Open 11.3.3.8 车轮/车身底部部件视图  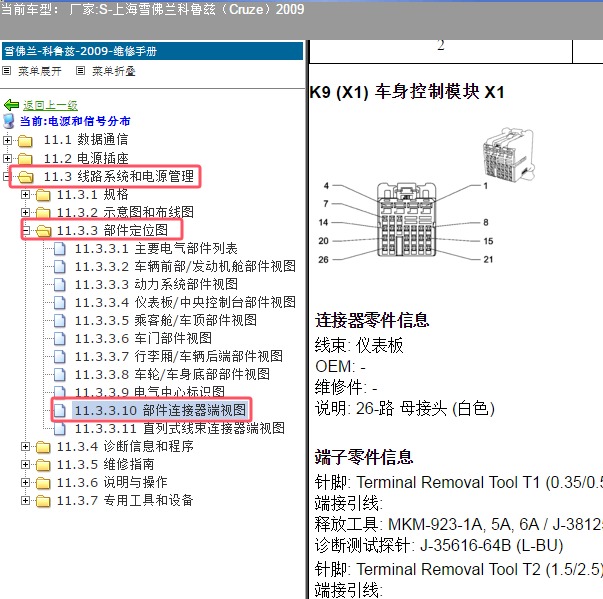[172, 374]
